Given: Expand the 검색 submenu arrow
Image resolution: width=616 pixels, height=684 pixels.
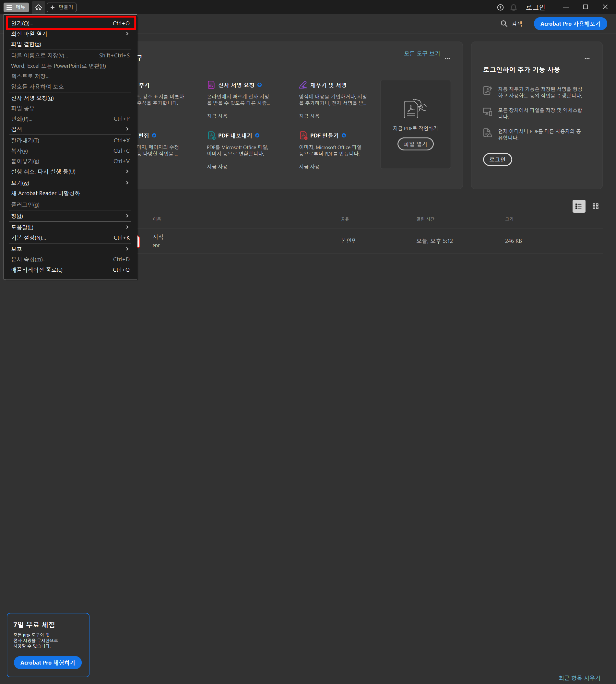Looking at the screenshot, I should pyautogui.click(x=127, y=129).
